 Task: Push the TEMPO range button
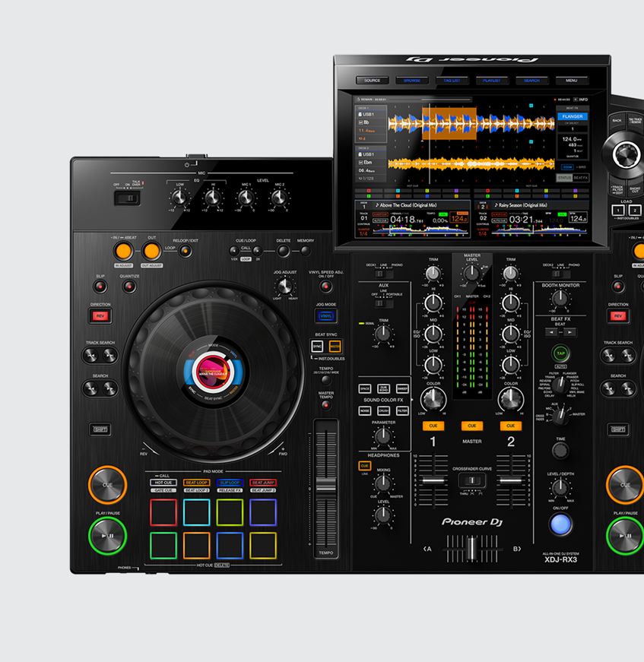pyautogui.click(x=325, y=380)
